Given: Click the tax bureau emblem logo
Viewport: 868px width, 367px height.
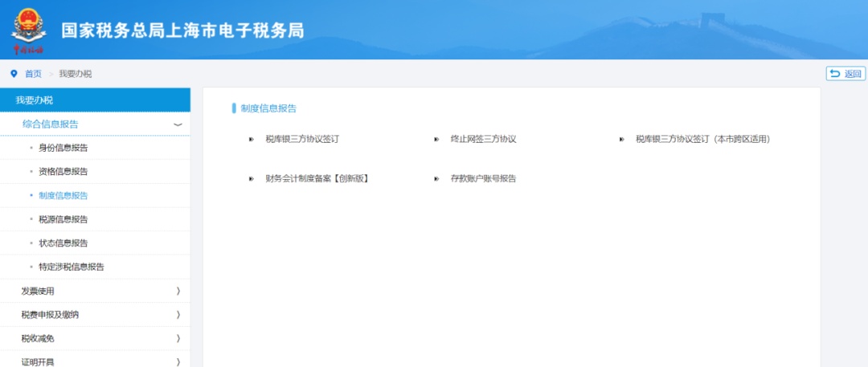Looking at the screenshot, I should 28,31.
